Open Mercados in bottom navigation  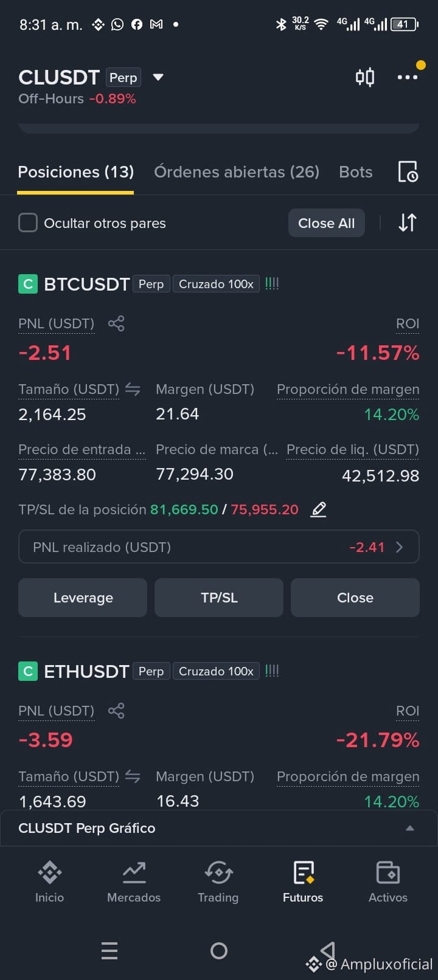pyautogui.click(x=134, y=882)
